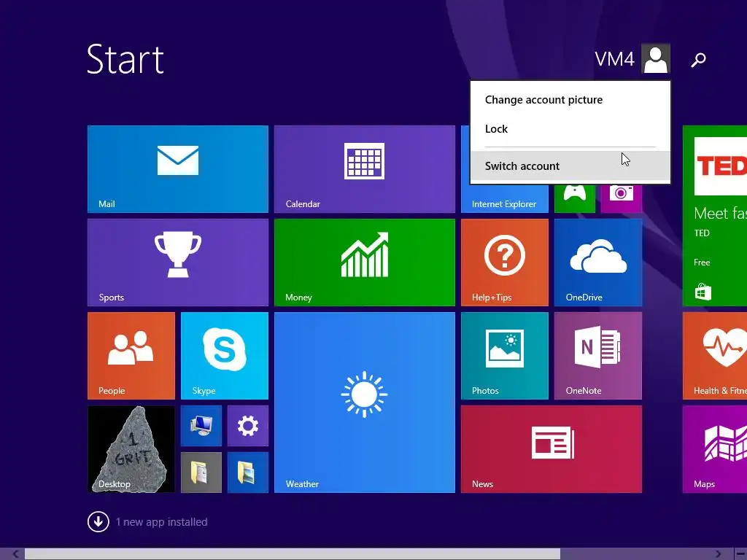Screen dimensions: 747x560
Task: Open the Documents folder tile
Action: coord(201,472)
